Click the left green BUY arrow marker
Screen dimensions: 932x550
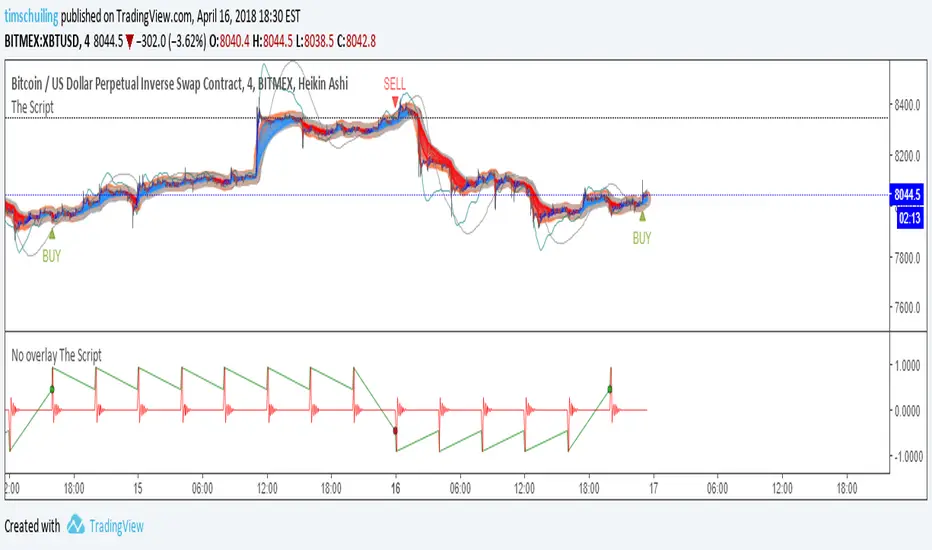(x=52, y=234)
